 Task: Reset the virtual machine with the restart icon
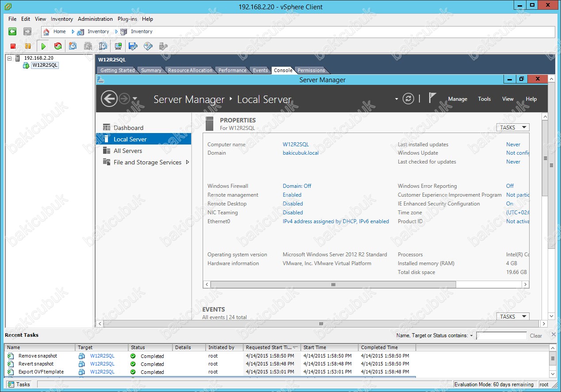pyautogui.click(x=58, y=46)
